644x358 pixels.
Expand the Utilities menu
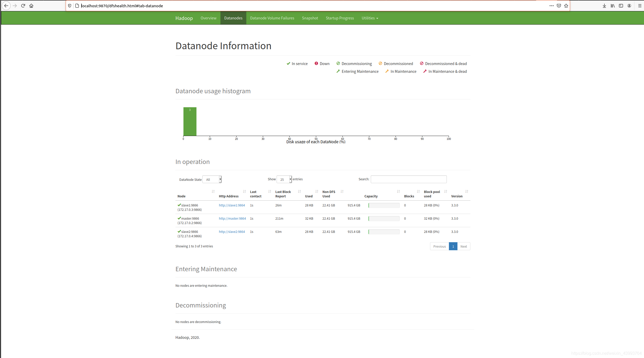tap(370, 18)
